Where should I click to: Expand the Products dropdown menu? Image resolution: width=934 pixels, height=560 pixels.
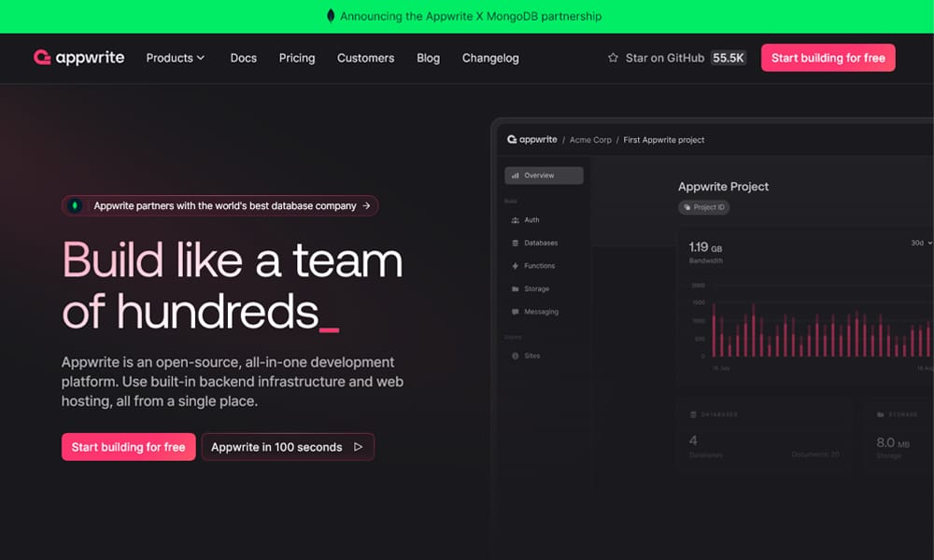(176, 58)
